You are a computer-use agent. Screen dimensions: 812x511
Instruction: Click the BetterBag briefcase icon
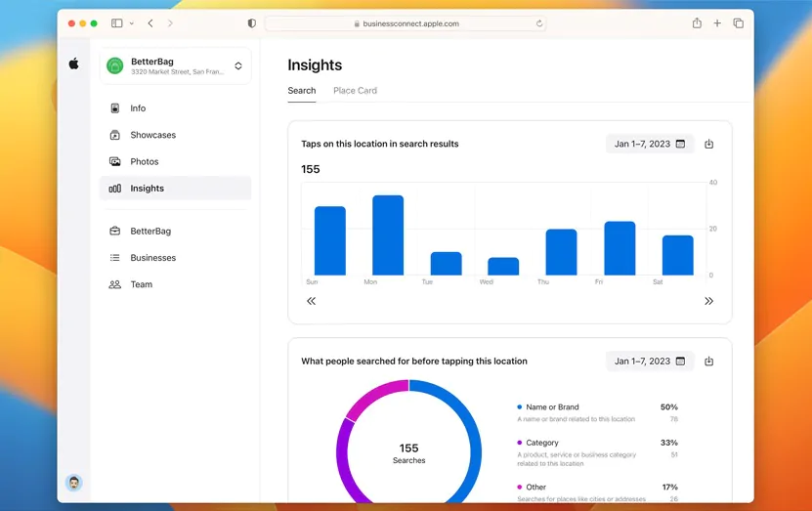[x=115, y=231]
